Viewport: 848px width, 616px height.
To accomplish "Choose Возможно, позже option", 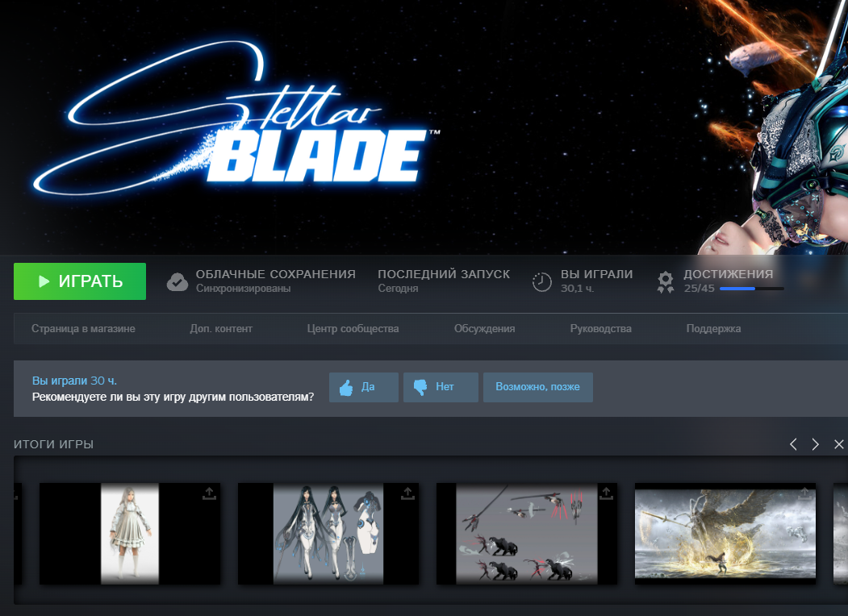I will point(537,387).
